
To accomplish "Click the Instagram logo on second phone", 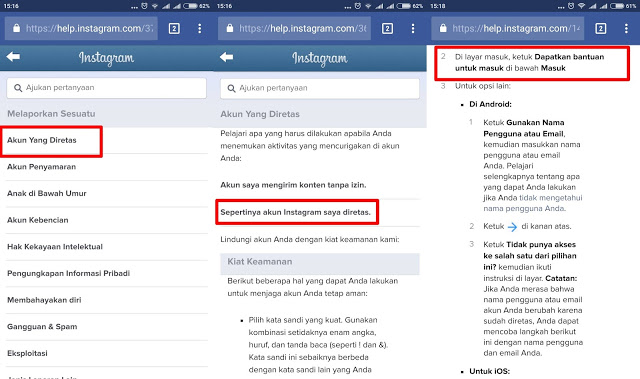I will click(x=320, y=58).
